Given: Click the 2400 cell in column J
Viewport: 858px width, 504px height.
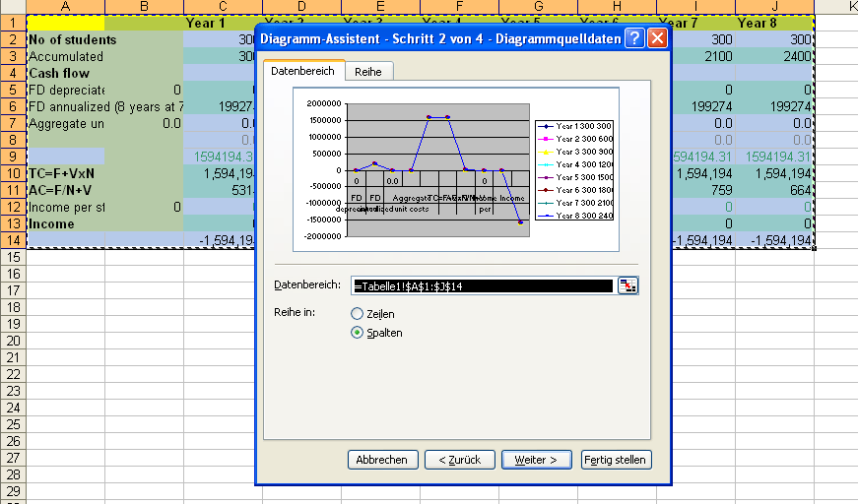Looking at the screenshot, I should [x=774, y=56].
